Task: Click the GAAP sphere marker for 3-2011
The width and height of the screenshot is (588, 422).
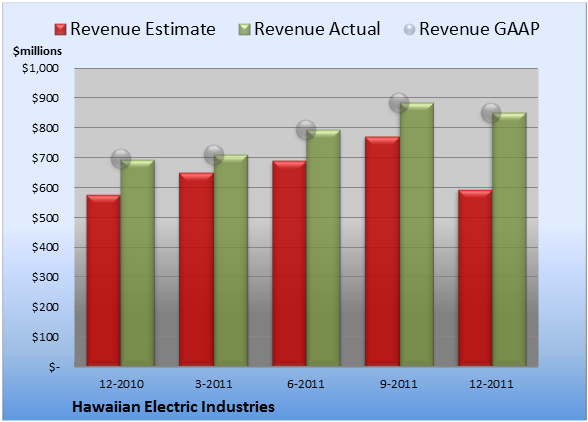Action: pos(214,155)
